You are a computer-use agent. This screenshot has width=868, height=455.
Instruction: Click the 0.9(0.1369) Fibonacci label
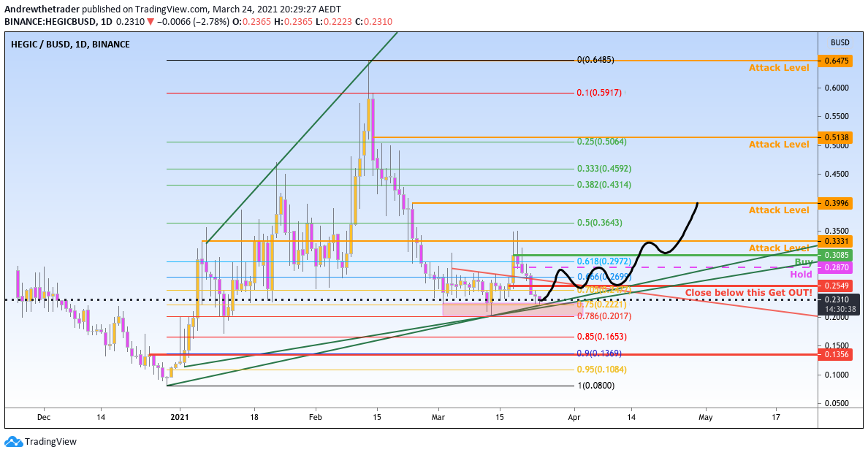pos(600,353)
